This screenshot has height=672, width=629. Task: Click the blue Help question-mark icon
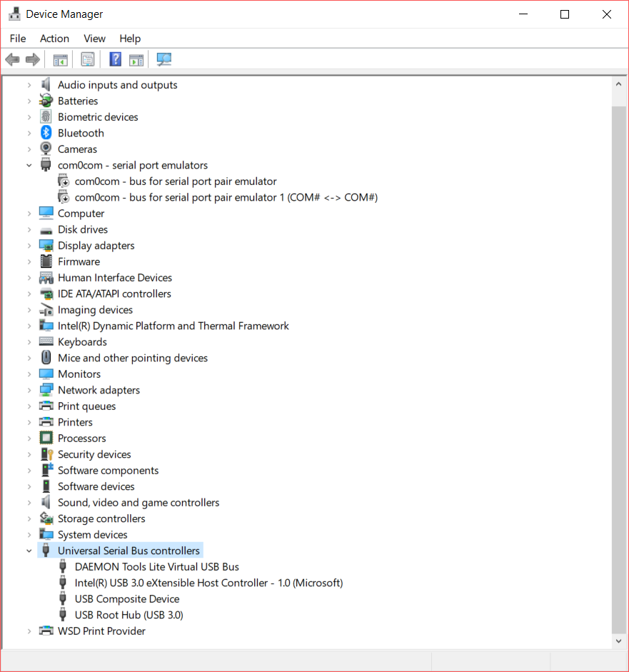tap(115, 59)
